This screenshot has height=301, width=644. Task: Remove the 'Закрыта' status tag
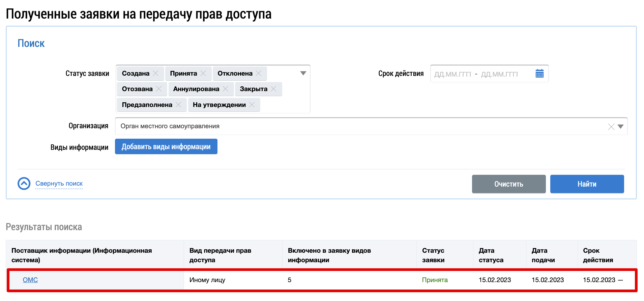273,89
